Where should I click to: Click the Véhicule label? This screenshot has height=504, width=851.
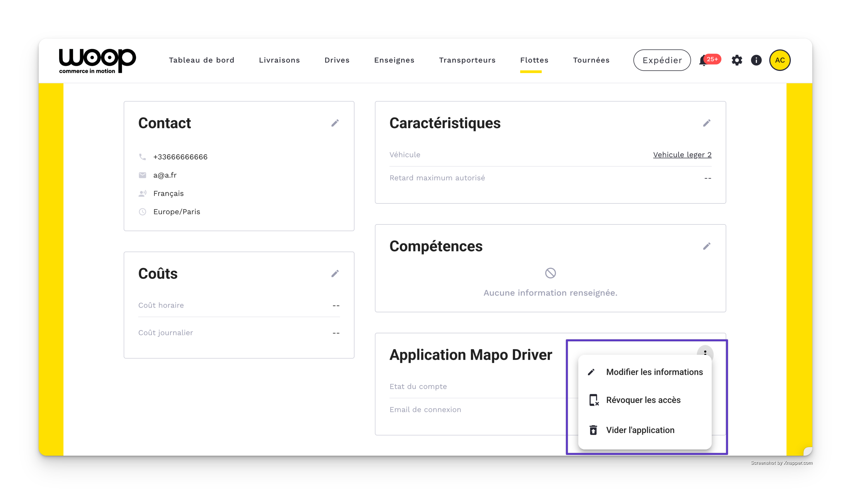405,155
